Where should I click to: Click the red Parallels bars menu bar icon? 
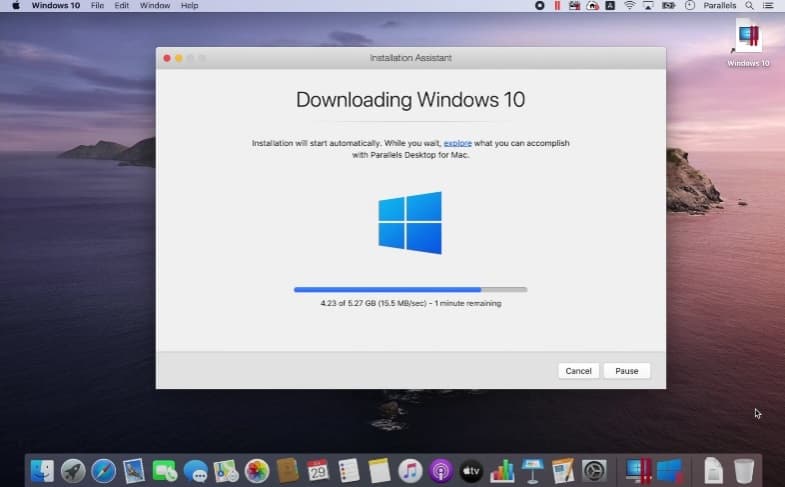pyautogui.click(x=557, y=6)
